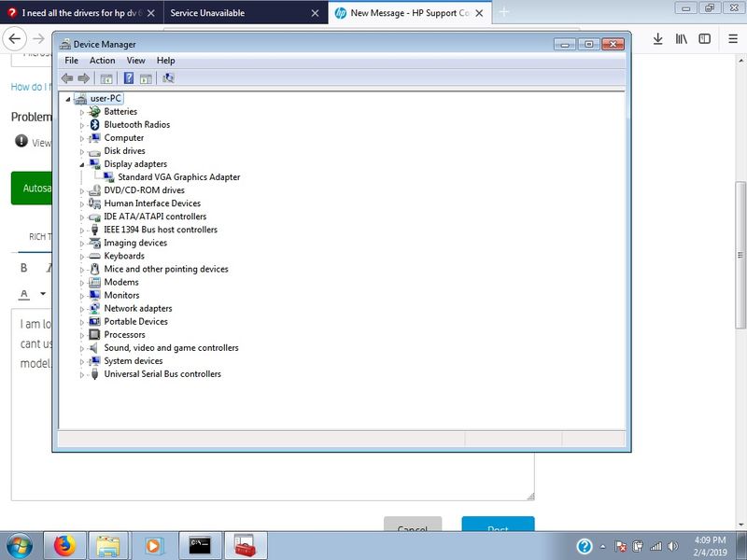Click the mouse icon beside Mice and other pointing devices
Viewport: 747px width, 560px height.
pos(95,269)
